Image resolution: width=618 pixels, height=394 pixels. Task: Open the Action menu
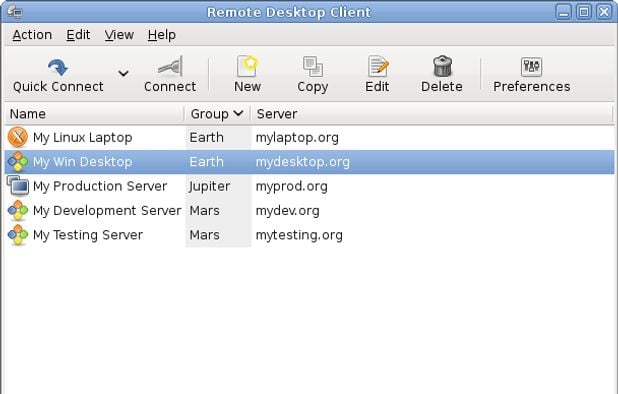click(x=32, y=35)
